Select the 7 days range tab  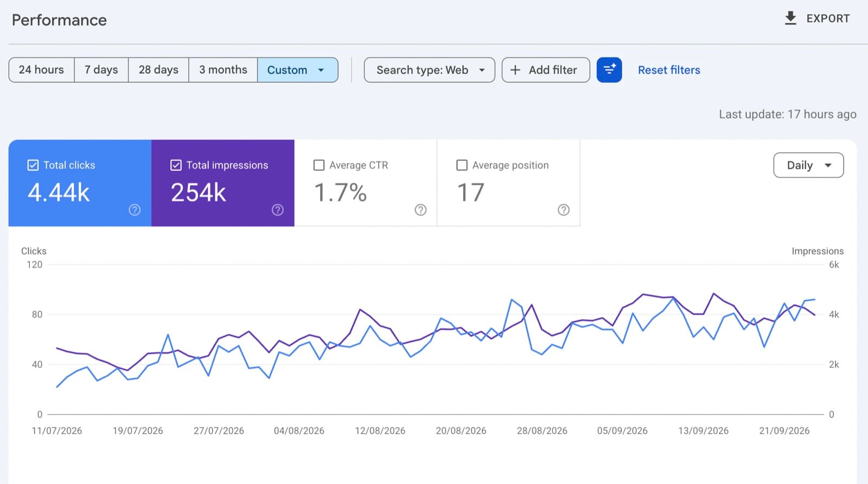[101, 70]
